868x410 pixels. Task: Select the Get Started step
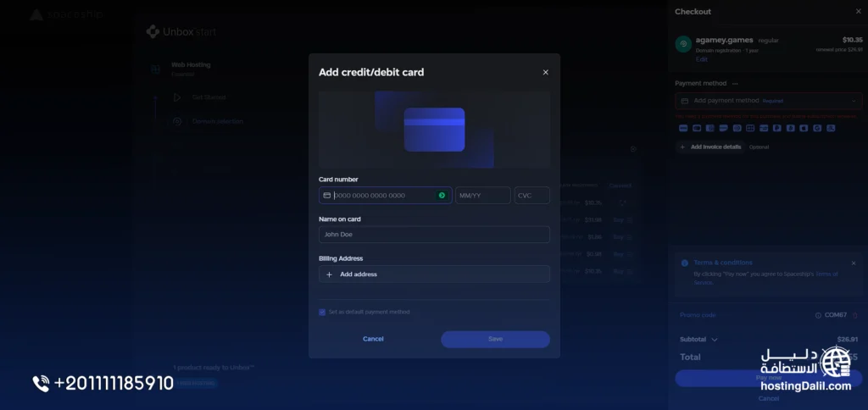(x=209, y=97)
